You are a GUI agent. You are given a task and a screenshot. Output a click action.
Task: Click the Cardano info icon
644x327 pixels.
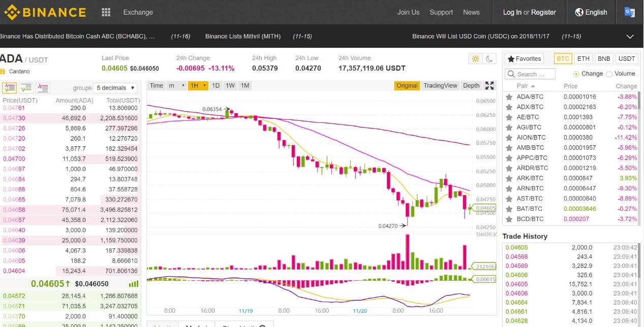pyautogui.click(x=3, y=72)
